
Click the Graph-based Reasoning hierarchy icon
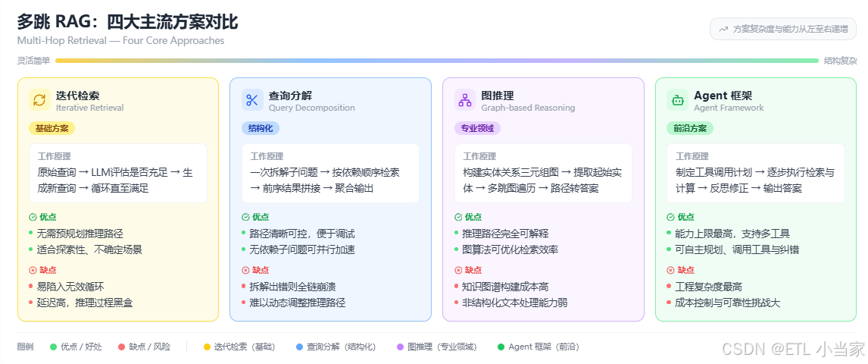[465, 100]
